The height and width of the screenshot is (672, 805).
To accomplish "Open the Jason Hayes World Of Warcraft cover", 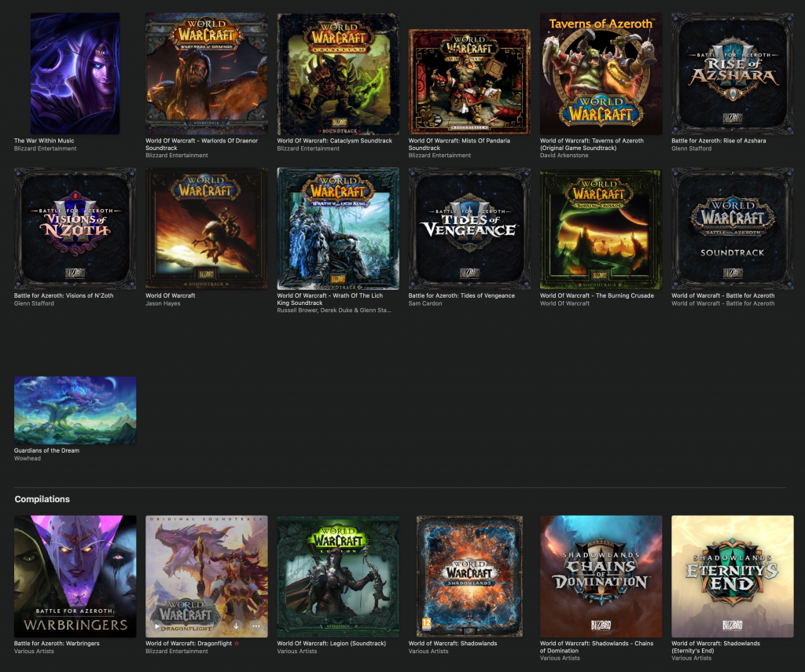I will pos(207,229).
